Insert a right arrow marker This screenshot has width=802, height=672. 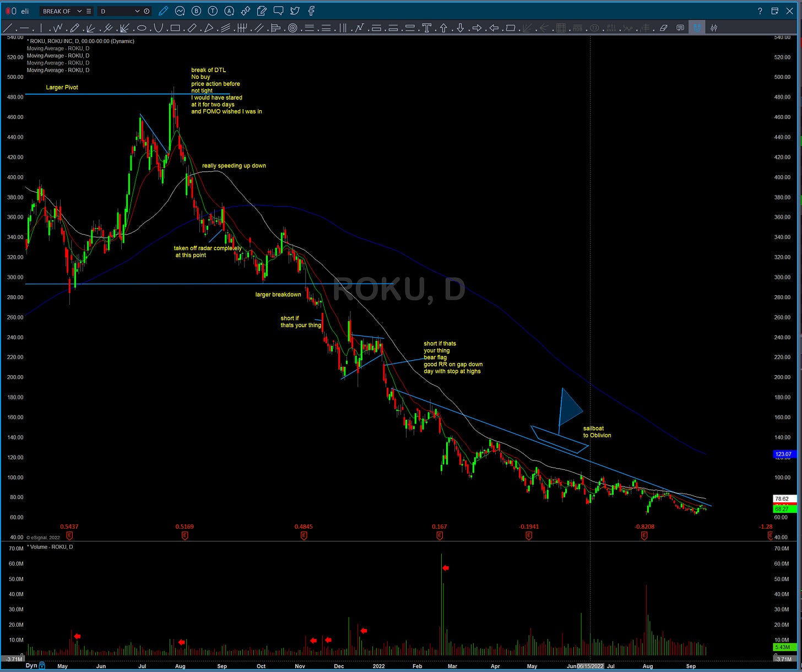tap(476, 28)
